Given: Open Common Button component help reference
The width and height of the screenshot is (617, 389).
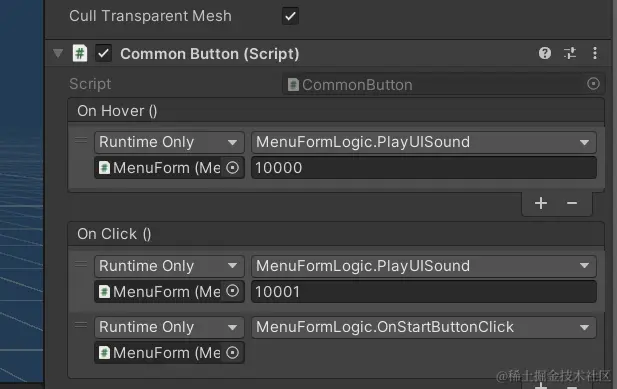Looking at the screenshot, I should point(545,53).
